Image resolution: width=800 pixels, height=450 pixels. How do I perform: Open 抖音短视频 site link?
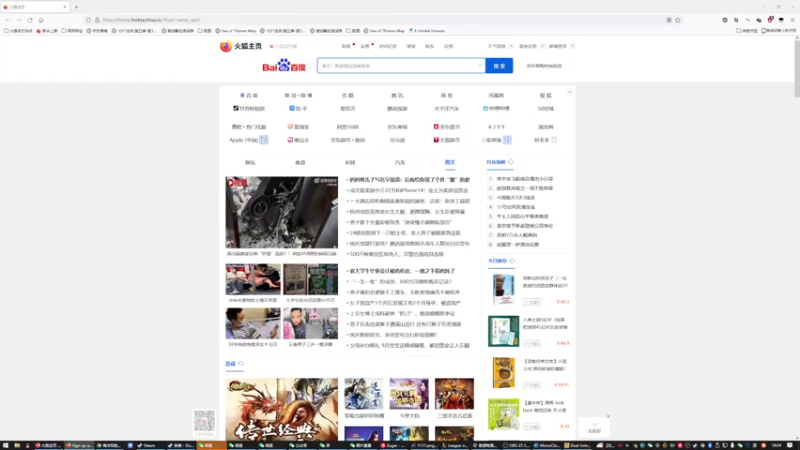point(249,109)
